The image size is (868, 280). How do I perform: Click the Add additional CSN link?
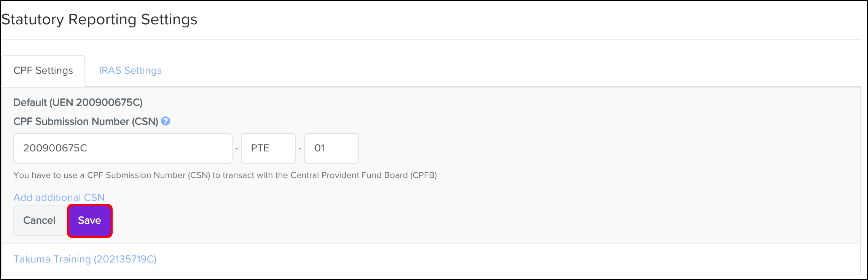pos(59,197)
